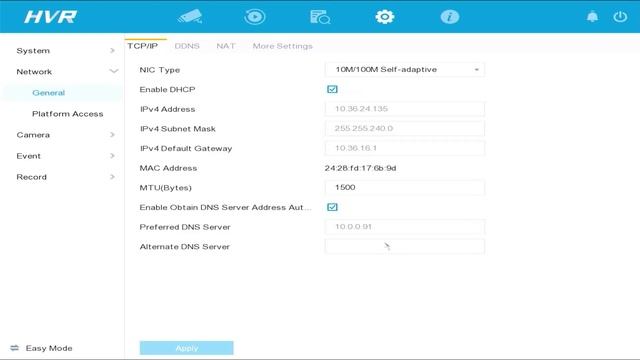The height and width of the screenshot is (360, 640).
Task: Expand the System menu chevron
Action: pyautogui.click(x=112, y=50)
